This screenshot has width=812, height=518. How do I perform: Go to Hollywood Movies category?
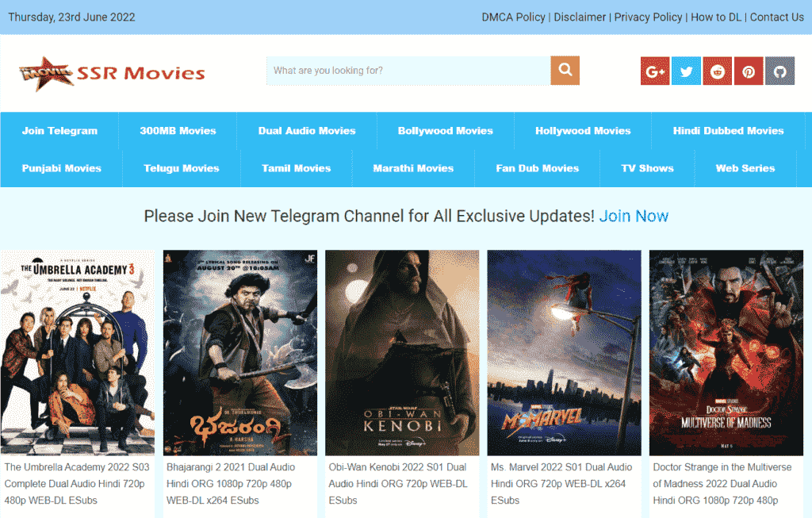point(583,131)
